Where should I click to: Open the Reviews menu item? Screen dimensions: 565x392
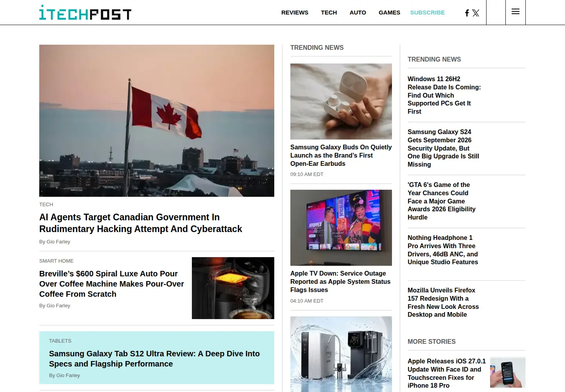(x=295, y=13)
